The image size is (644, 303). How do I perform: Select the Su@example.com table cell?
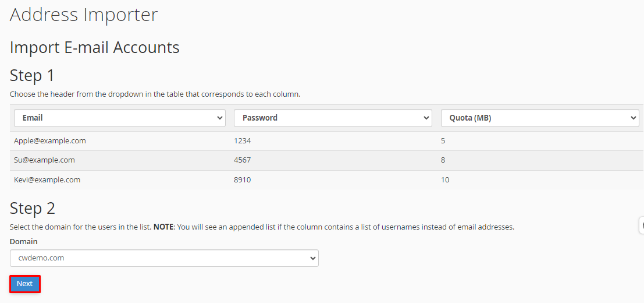[x=44, y=160]
